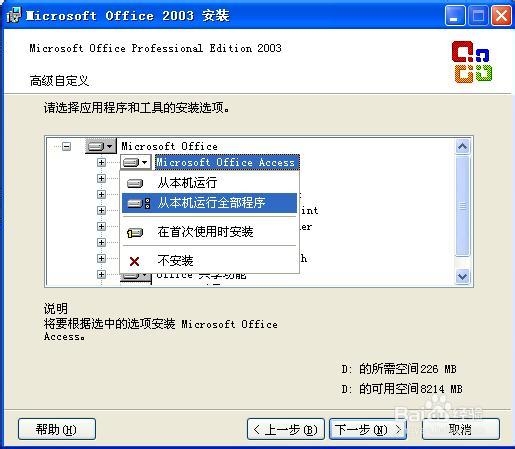Collapse the Microsoft Office root node

coord(67,146)
